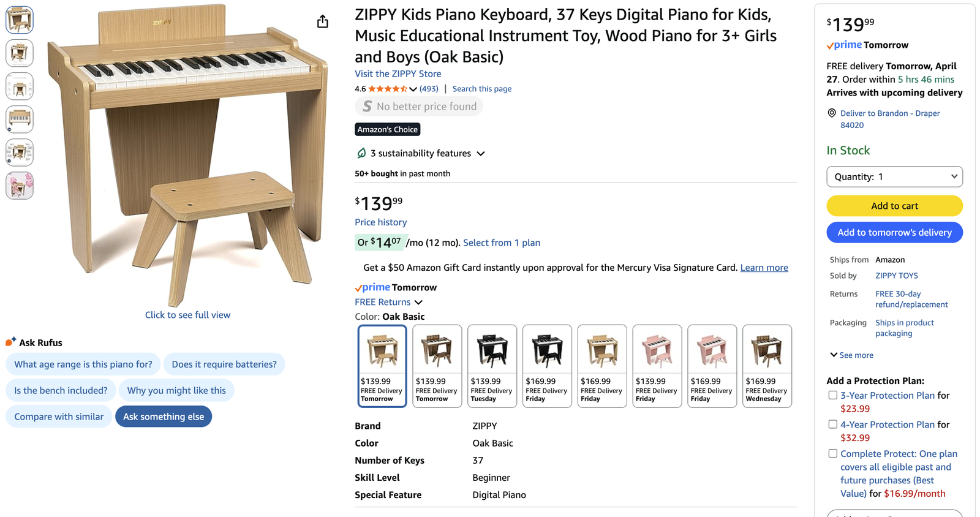This screenshot has width=980, height=517.
Task: Select the first product thumbnail image
Action: pos(20,20)
